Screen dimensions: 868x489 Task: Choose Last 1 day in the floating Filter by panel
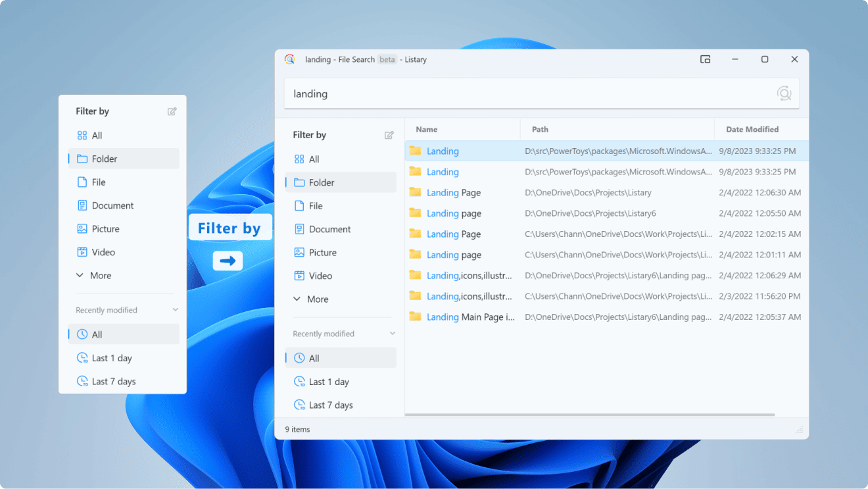[x=124, y=358]
